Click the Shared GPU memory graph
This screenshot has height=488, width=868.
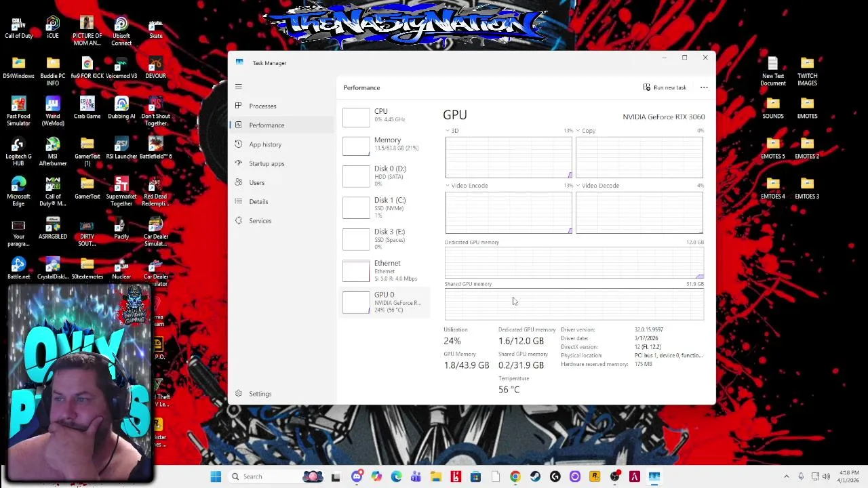tap(574, 304)
